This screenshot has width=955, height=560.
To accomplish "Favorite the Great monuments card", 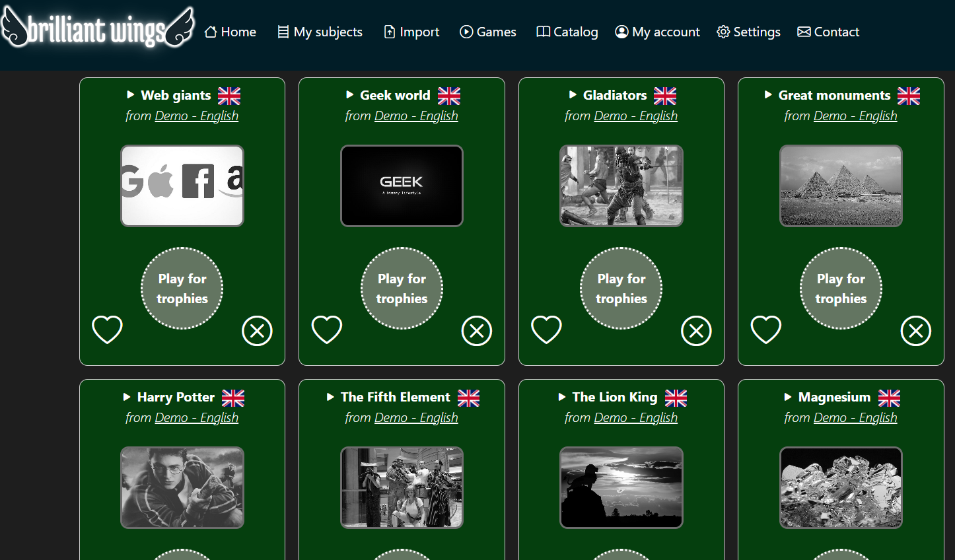I will 766,330.
